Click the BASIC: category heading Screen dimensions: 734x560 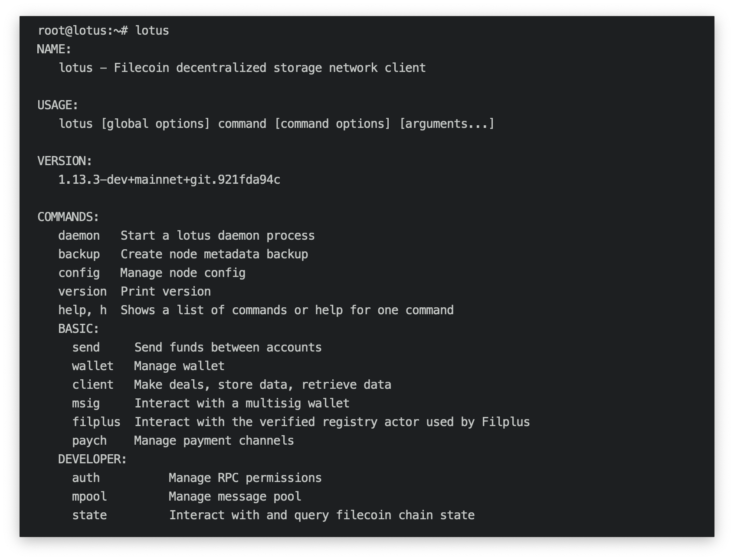click(x=79, y=329)
